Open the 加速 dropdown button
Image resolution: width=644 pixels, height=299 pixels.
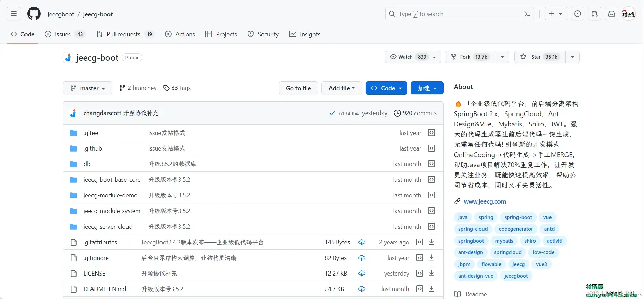[427, 88]
